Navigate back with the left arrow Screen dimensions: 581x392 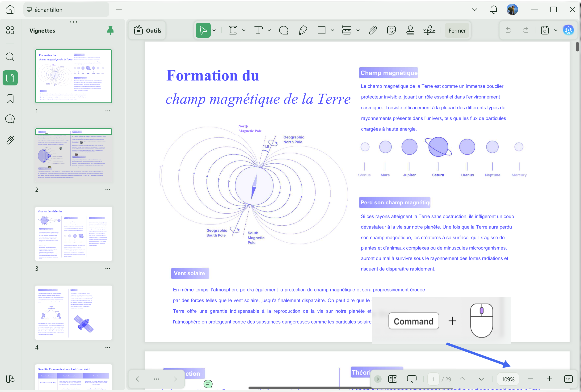[x=138, y=379]
